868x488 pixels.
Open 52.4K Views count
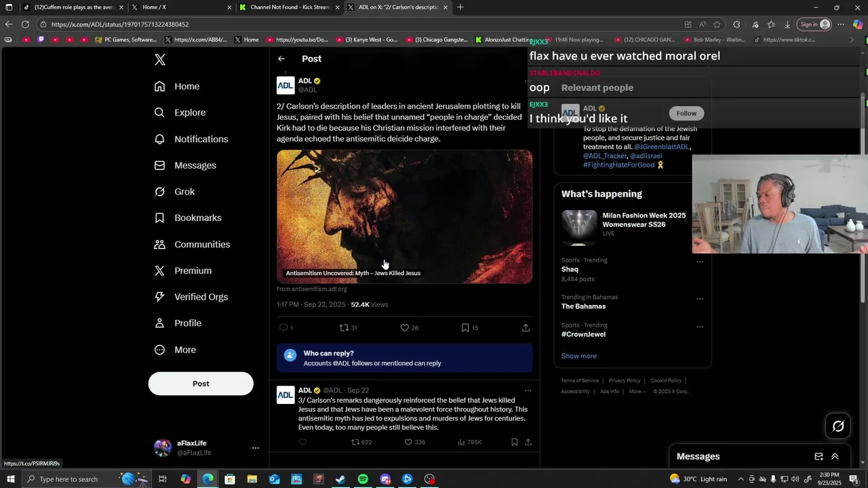[x=370, y=305]
